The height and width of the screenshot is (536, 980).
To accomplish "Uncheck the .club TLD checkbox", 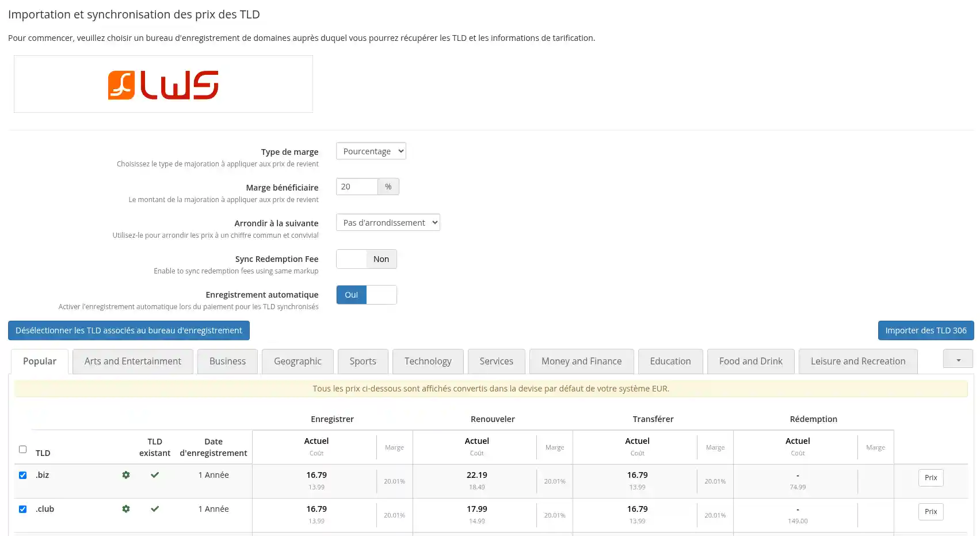I will click(23, 509).
